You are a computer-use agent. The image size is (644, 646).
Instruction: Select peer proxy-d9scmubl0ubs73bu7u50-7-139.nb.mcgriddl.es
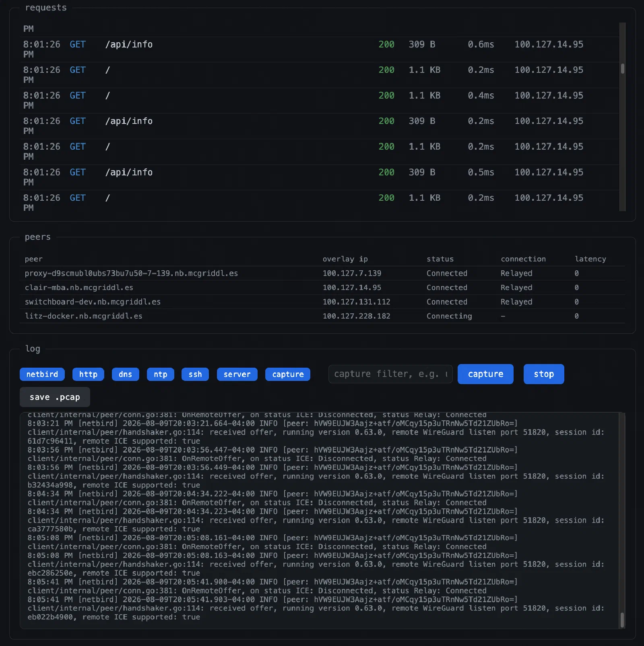131,273
